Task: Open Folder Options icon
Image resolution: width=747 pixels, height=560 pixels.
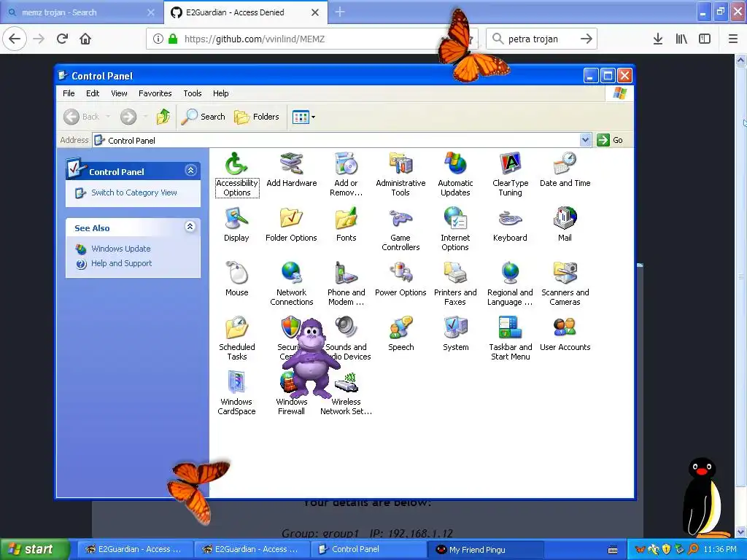Action: (x=291, y=225)
